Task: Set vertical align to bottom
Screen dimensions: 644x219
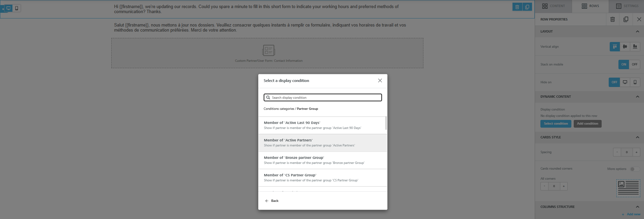Action: [x=635, y=47]
